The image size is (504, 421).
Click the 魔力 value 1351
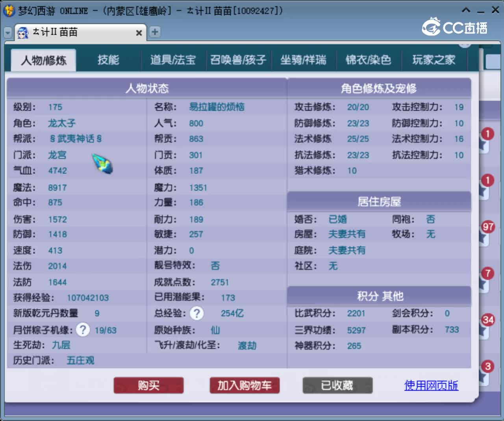click(198, 188)
